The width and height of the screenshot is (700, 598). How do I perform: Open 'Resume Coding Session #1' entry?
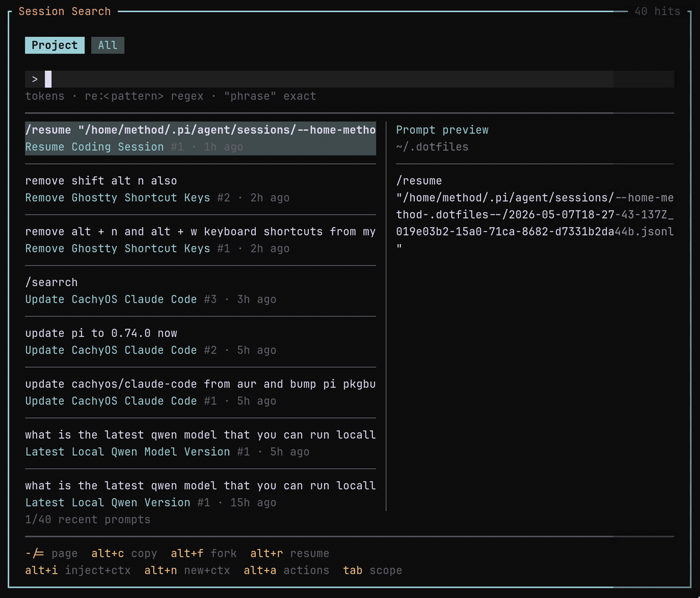pos(134,147)
